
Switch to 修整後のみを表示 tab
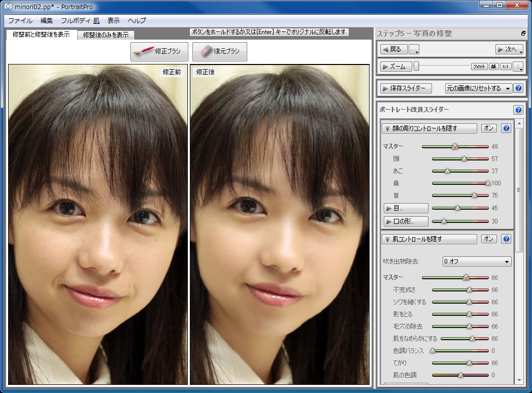coord(106,35)
